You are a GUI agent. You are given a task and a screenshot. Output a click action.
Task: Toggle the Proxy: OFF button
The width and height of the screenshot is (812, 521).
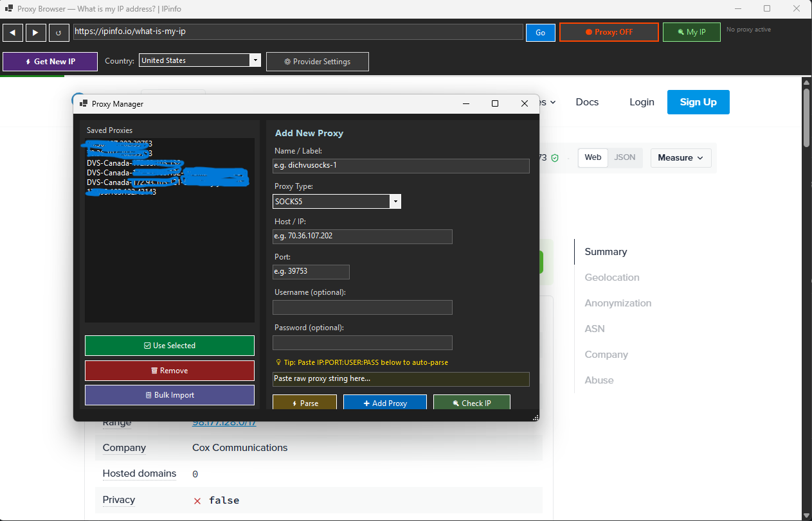click(x=609, y=32)
